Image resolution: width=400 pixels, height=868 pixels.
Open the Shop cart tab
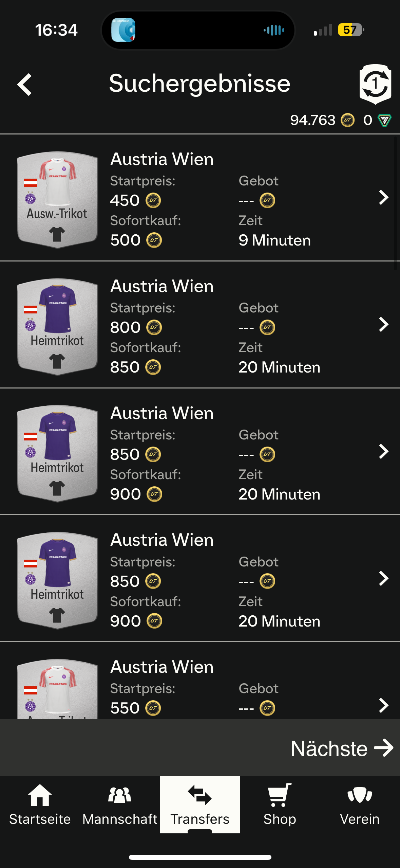click(x=280, y=804)
